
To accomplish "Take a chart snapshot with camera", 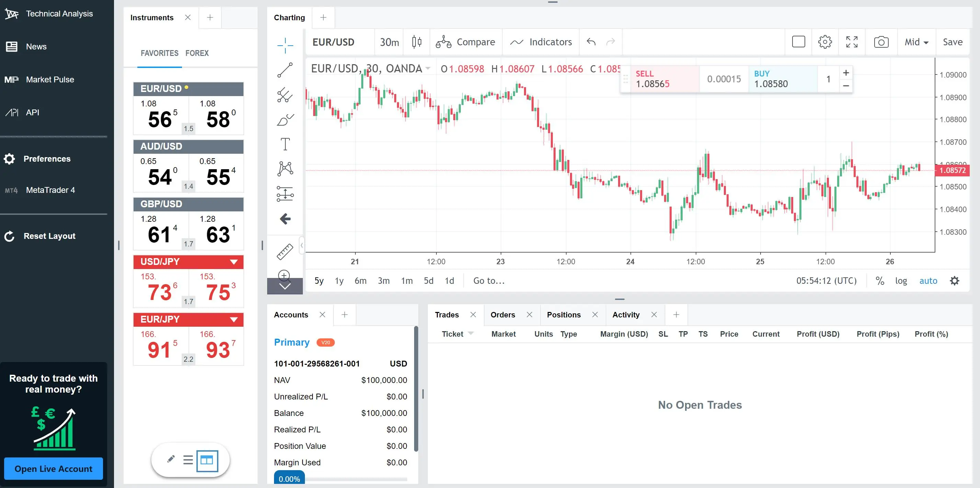I will tap(881, 42).
